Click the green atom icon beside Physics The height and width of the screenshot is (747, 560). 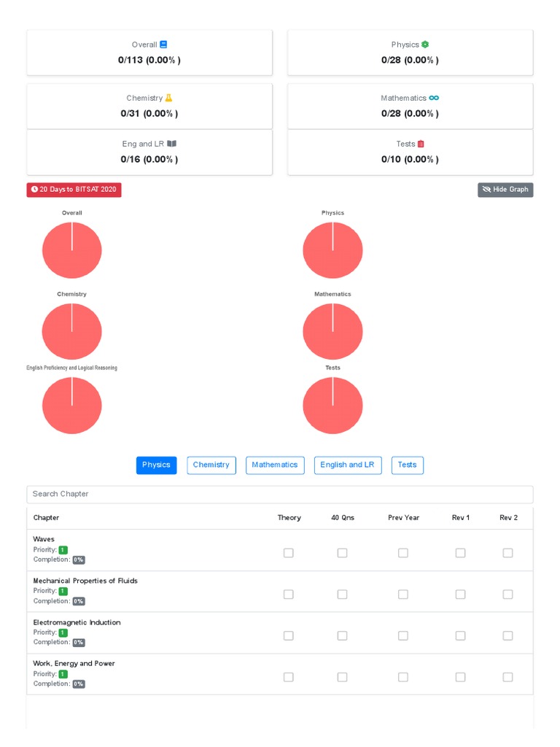[425, 44]
